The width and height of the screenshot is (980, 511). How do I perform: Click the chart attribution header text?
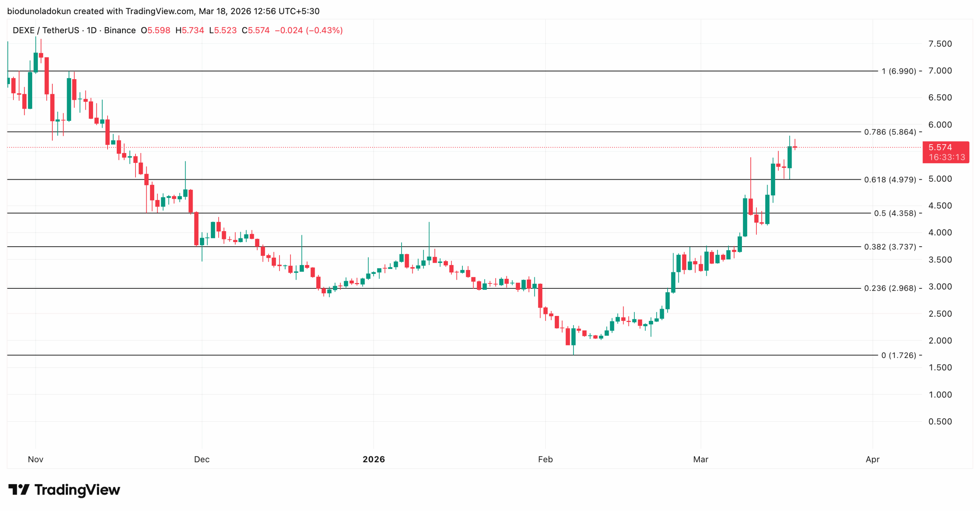pos(163,11)
